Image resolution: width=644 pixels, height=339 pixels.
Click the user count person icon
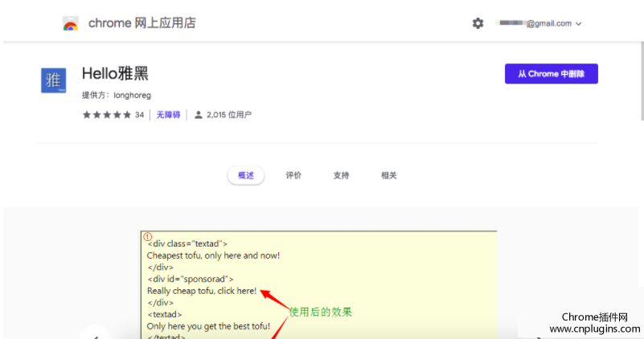click(x=199, y=115)
